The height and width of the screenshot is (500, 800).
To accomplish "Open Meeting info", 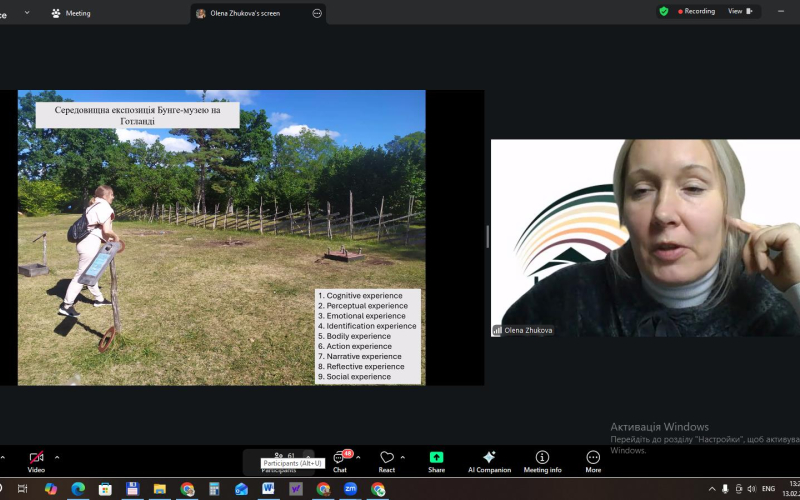I will 542,460.
